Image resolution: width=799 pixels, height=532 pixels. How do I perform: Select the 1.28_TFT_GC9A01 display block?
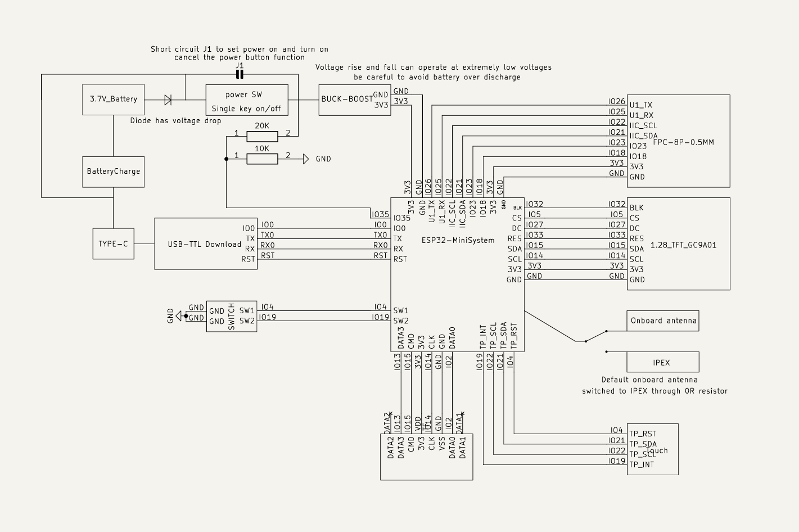click(679, 244)
